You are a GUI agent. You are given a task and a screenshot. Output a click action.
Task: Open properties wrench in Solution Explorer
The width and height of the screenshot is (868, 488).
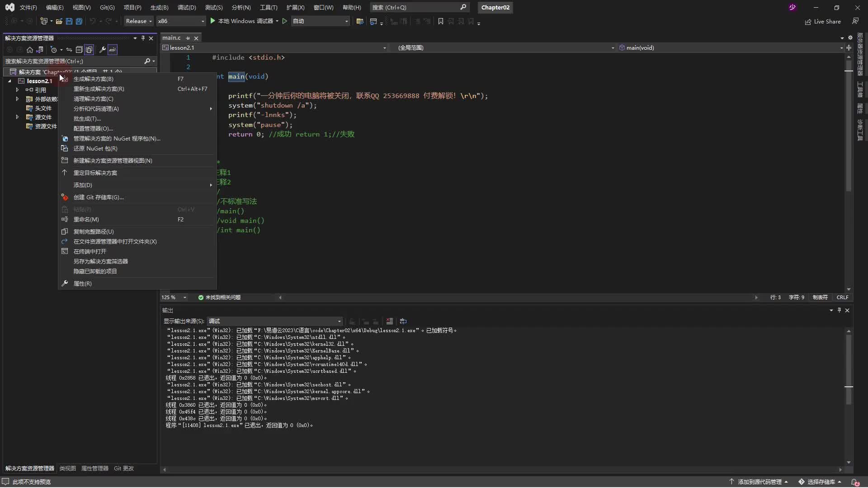pos(103,50)
